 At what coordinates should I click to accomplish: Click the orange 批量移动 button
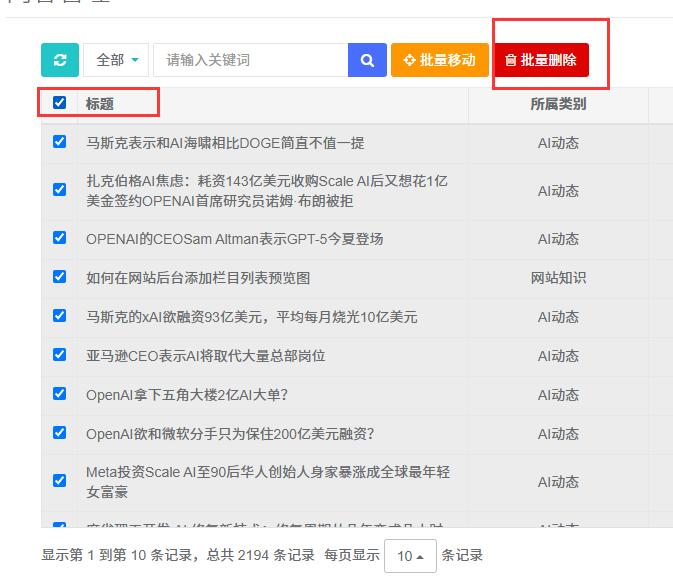(x=439, y=60)
